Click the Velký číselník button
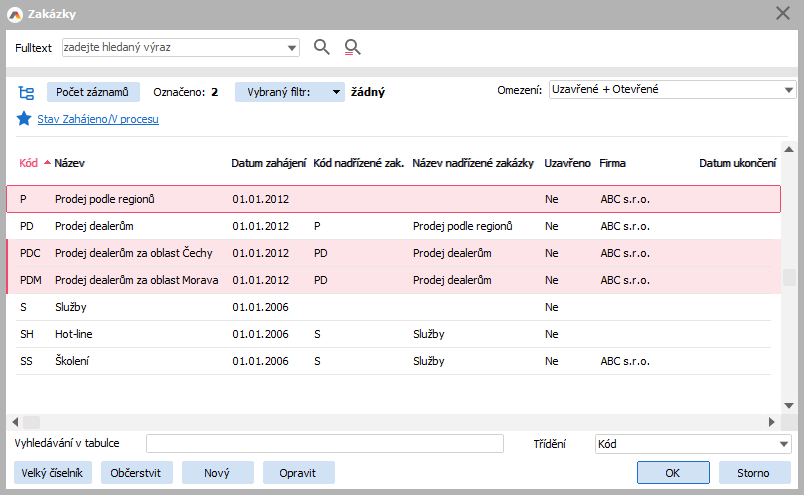804x495 pixels. 52,473
